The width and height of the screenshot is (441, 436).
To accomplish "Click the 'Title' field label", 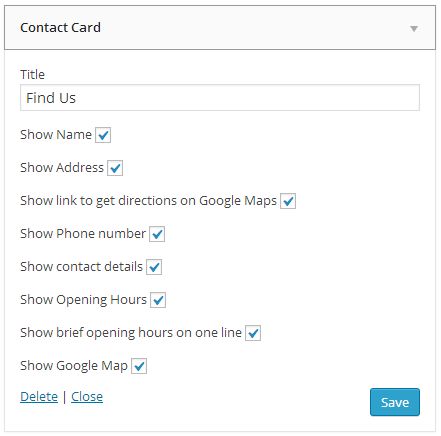I will tap(32, 74).
